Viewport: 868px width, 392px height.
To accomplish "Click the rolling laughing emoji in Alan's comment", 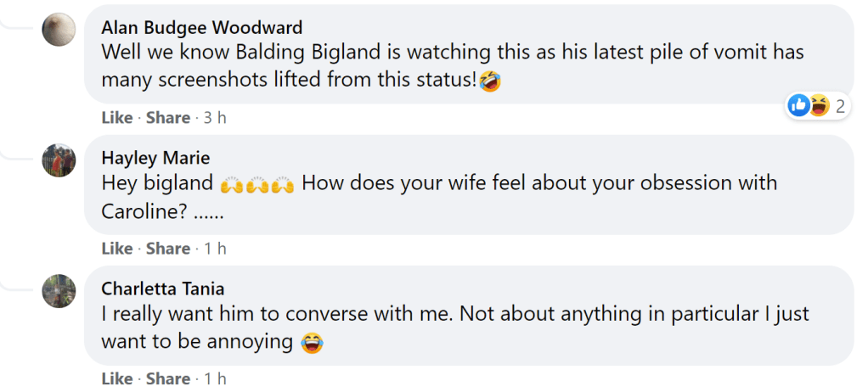I will tap(489, 81).
